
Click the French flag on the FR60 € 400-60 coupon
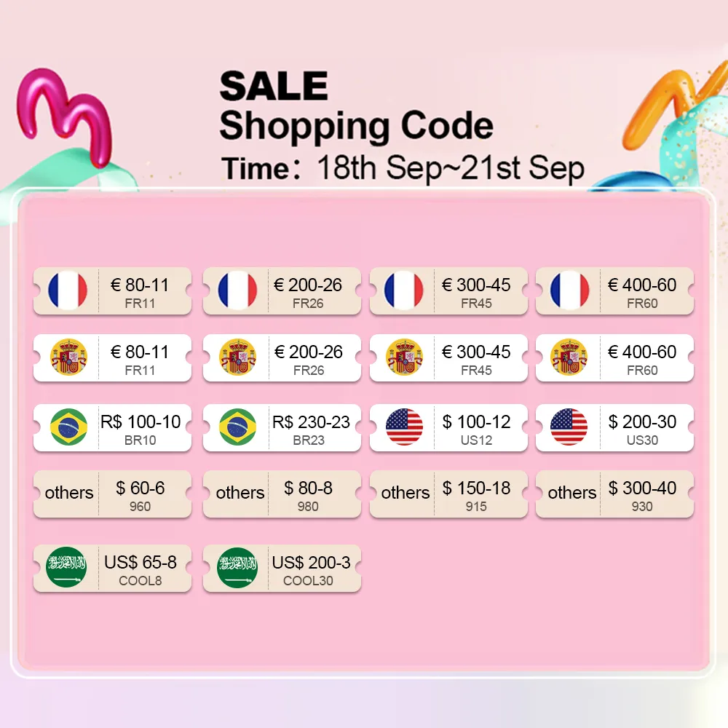point(570,290)
